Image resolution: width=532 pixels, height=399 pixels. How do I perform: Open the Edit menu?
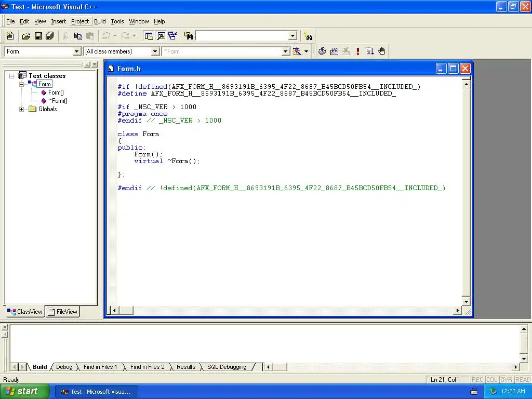pyautogui.click(x=24, y=21)
